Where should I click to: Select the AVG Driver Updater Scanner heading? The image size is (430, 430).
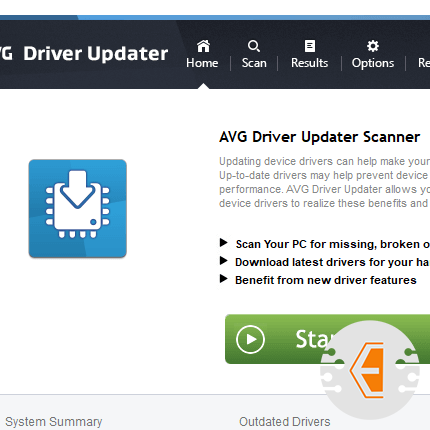tap(319, 137)
